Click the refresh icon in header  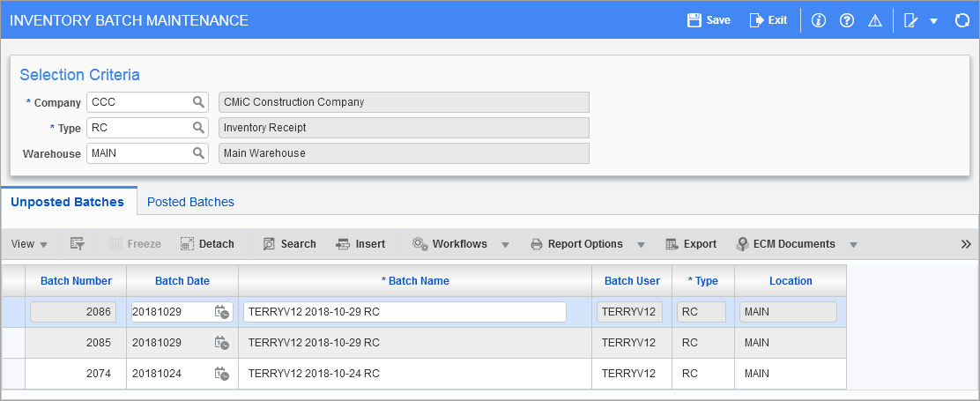point(961,20)
